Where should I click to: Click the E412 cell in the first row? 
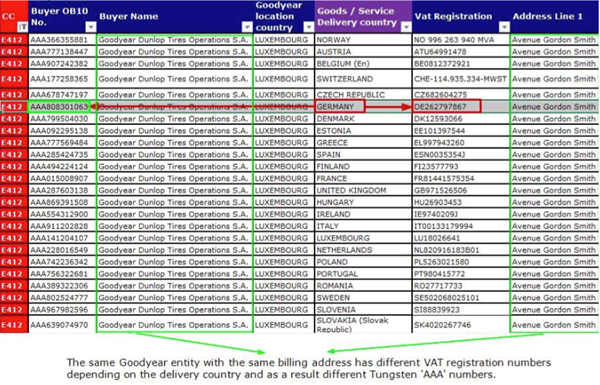[x=14, y=40]
